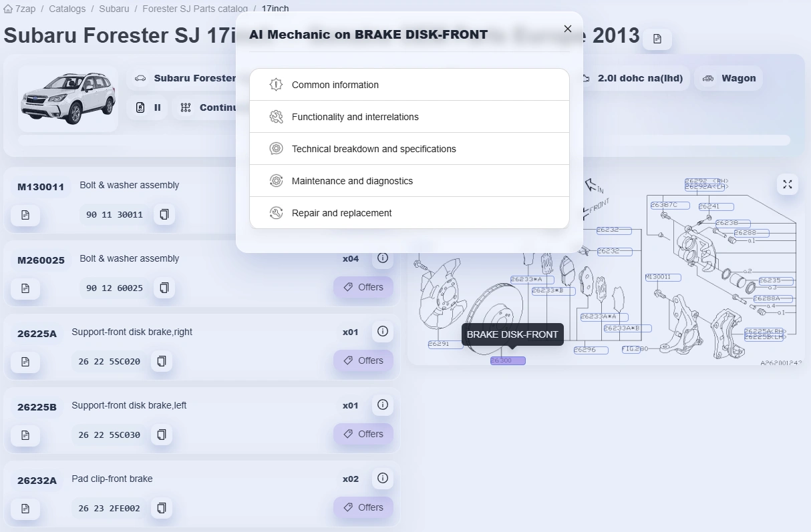811x532 pixels.
Task: Click part code M260025 in list
Action: [x=41, y=260]
